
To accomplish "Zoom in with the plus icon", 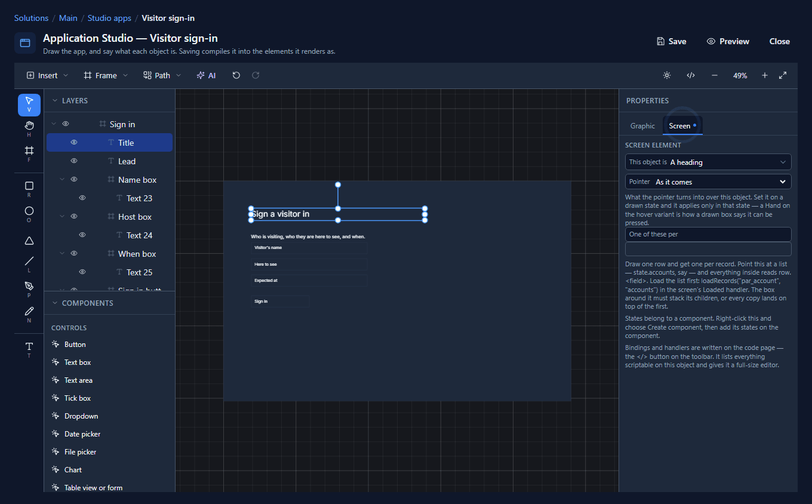I will [765, 75].
